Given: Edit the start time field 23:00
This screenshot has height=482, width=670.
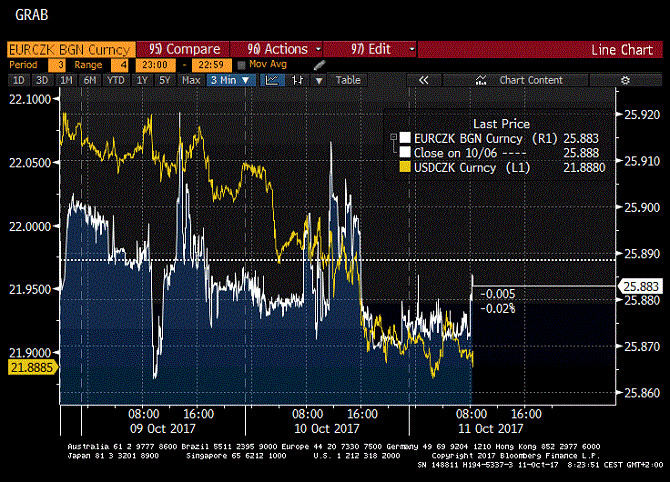Looking at the screenshot, I should pos(155,65).
